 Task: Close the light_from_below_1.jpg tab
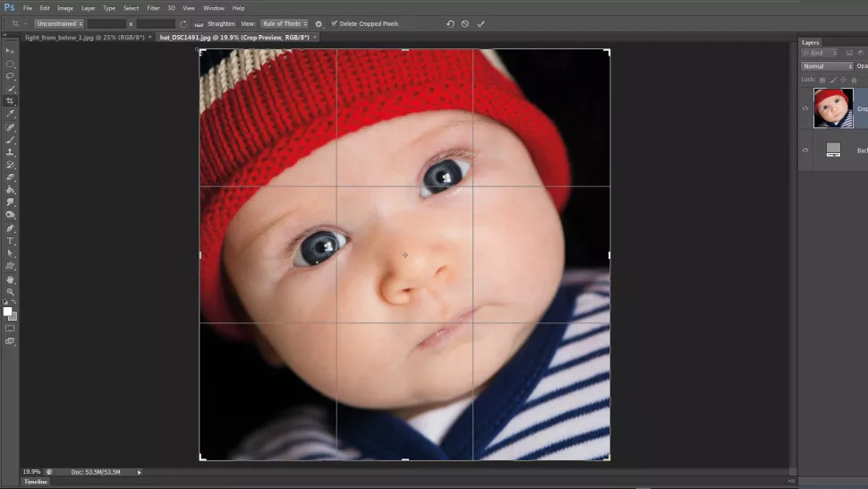tap(150, 37)
